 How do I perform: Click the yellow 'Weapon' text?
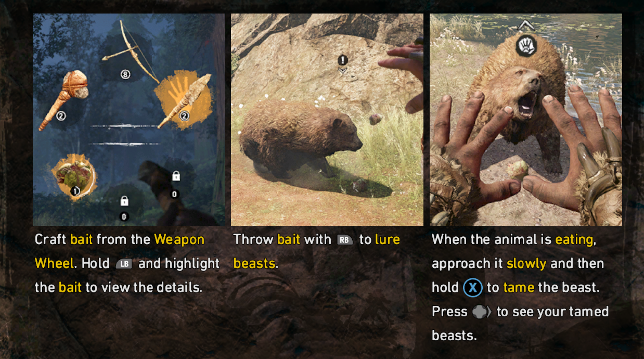[179, 240]
